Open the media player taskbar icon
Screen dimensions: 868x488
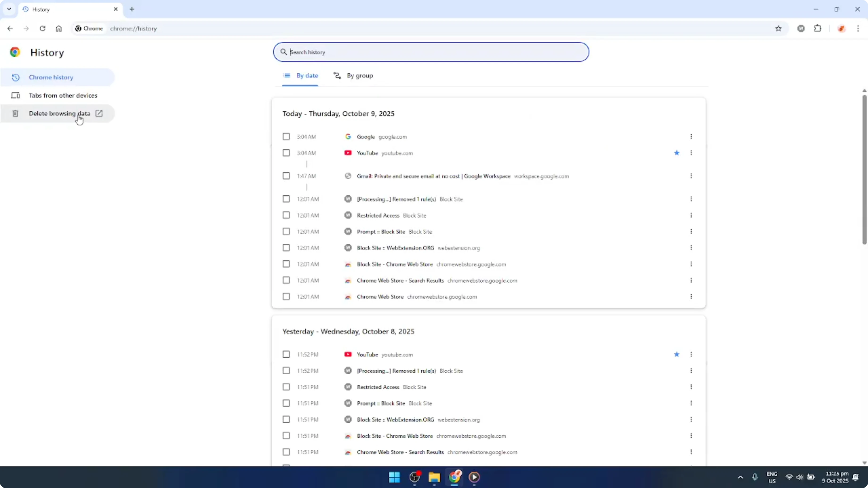click(x=474, y=477)
